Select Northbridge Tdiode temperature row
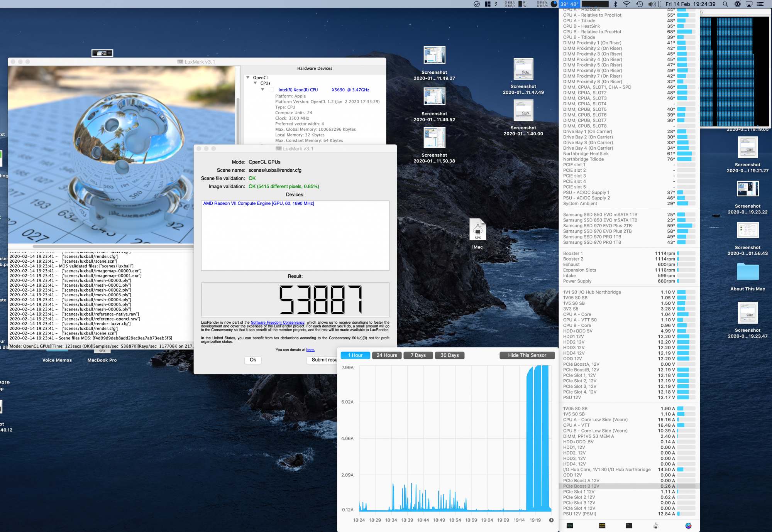 tap(629, 159)
